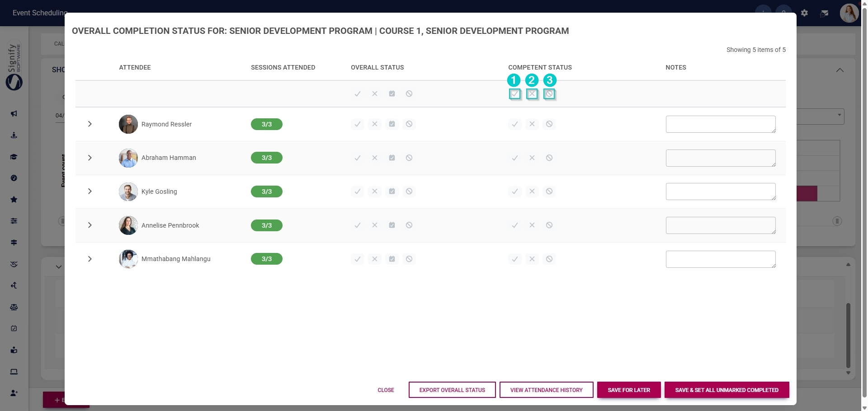Mark Abraham Hamman competent blocked icon
The image size is (868, 411).
click(549, 158)
